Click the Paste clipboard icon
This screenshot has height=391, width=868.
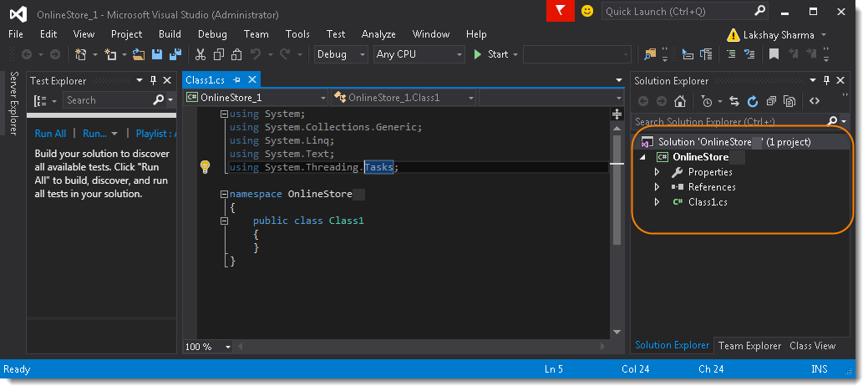[236, 54]
